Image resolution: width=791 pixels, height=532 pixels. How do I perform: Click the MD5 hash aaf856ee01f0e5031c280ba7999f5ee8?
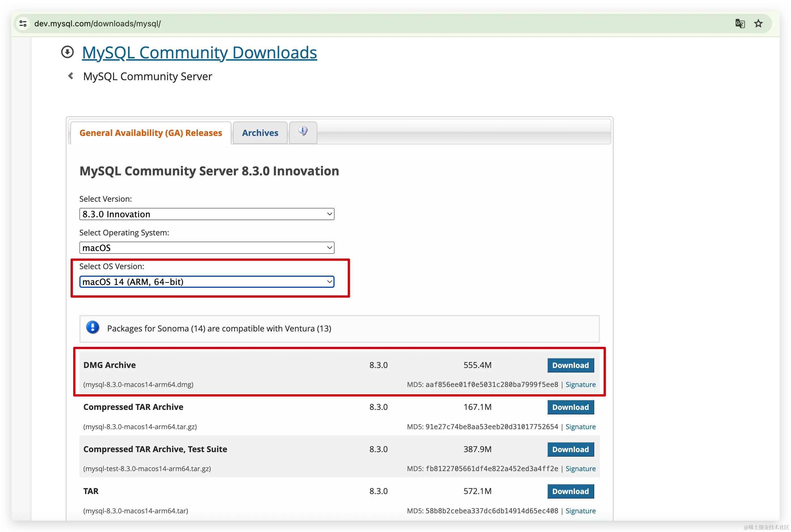tap(492, 384)
